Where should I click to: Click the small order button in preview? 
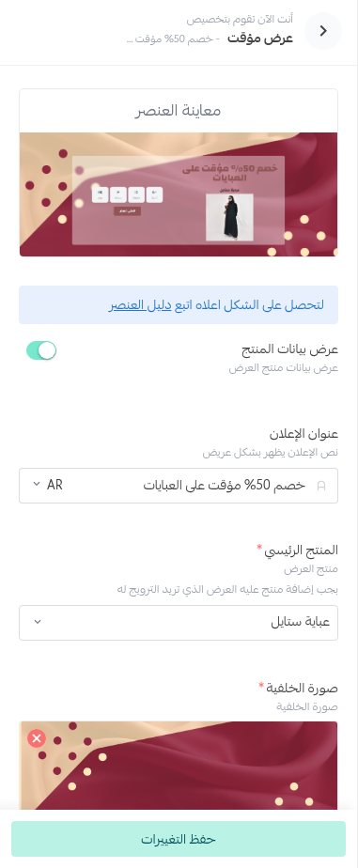pos(127,211)
